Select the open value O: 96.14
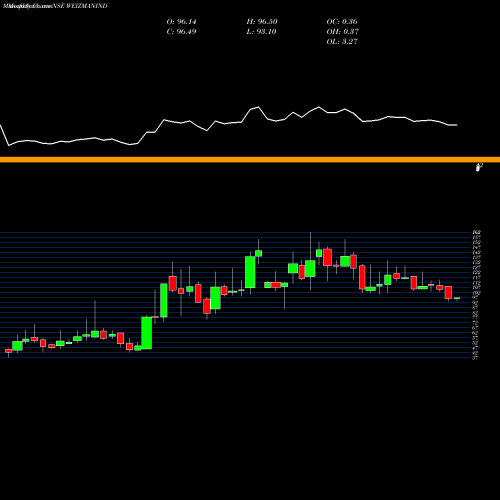The image size is (500, 500). [181, 22]
